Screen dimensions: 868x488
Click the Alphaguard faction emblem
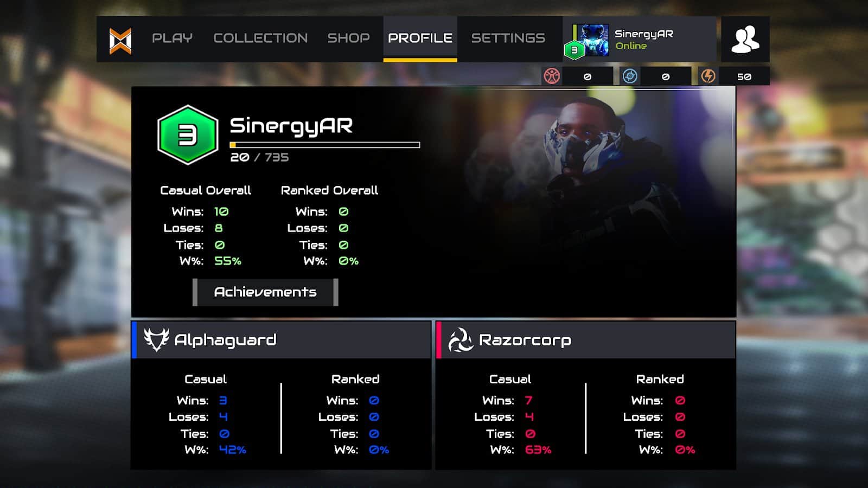pyautogui.click(x=156, y=339)
